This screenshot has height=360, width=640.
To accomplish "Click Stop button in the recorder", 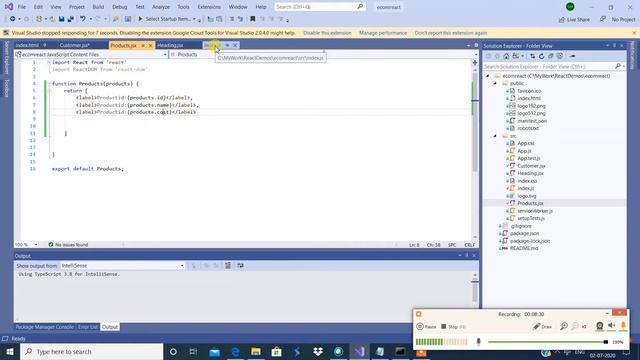I will [x=453, y=327].
